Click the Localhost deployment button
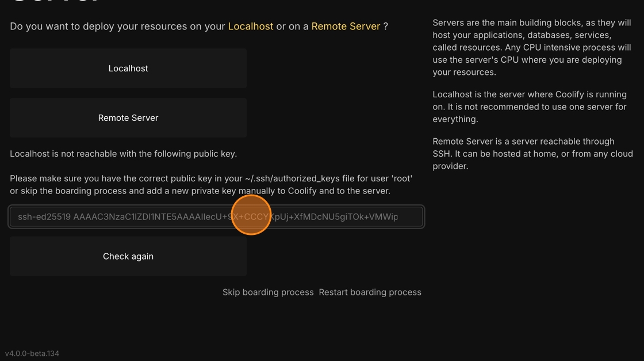Viewport: 644px width, 361px height. click(128, 69)
